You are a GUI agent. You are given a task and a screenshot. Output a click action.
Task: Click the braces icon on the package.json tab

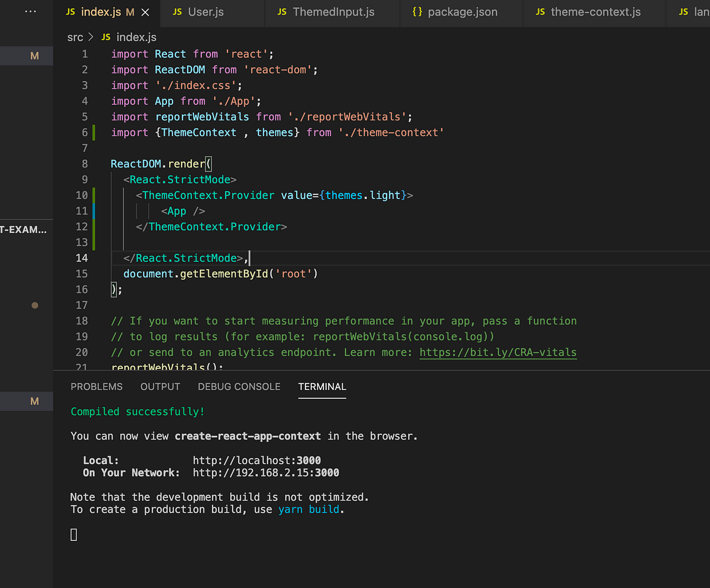[417, 12]
